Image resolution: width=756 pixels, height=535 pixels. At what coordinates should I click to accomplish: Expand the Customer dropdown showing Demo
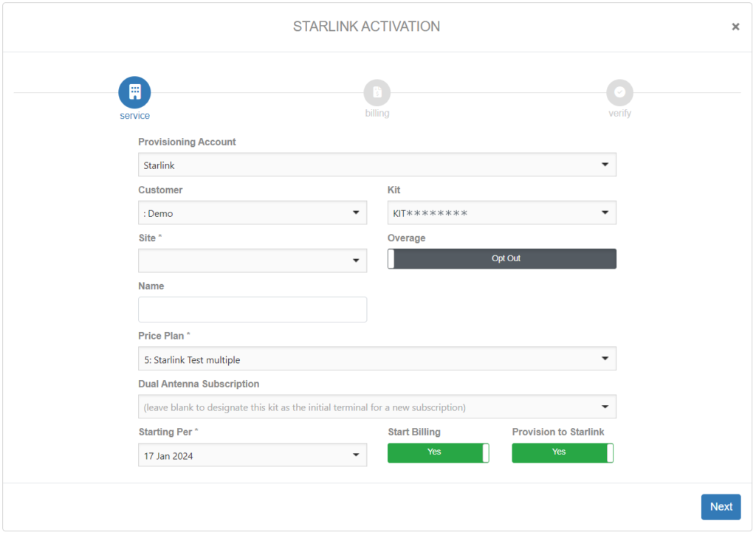(252, 213)
